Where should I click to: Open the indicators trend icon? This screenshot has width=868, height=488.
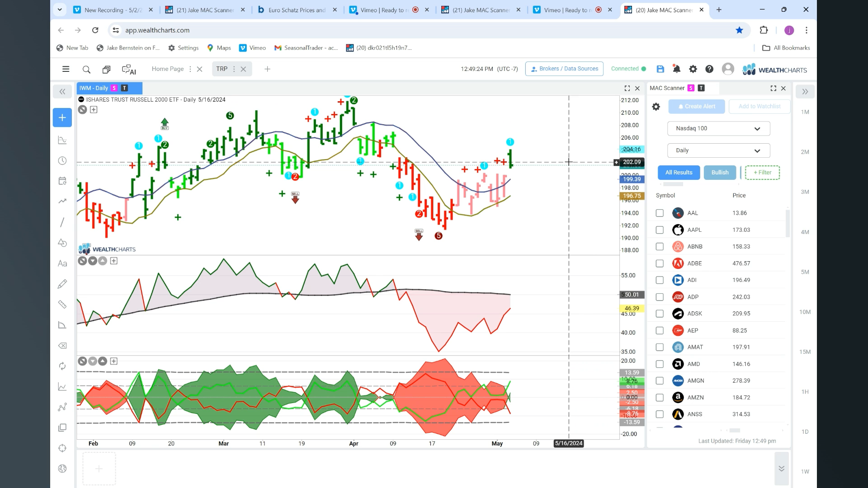point(62,201)
